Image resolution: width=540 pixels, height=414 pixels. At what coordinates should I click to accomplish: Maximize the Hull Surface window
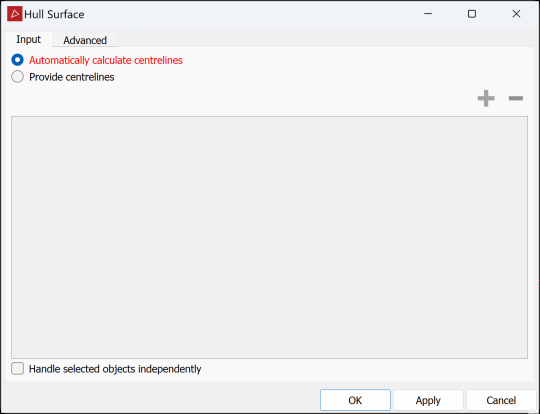point(472,14)
